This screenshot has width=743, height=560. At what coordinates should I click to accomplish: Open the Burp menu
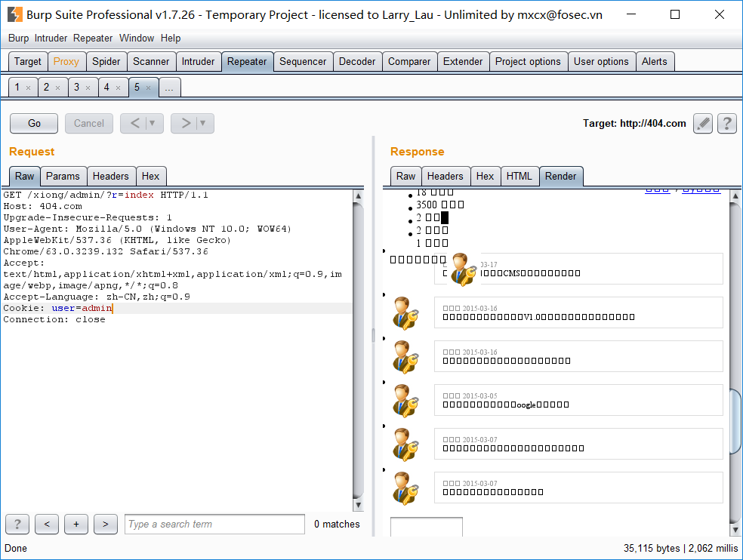coord(18,38)
